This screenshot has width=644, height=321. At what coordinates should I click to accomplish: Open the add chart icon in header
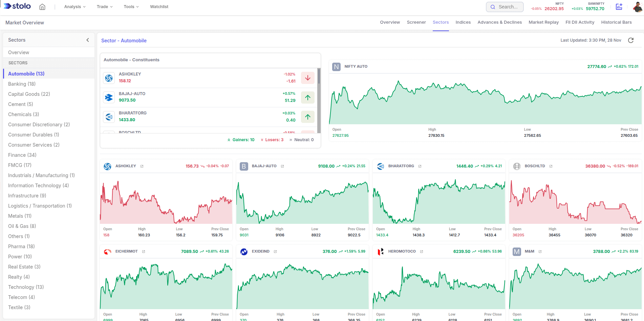click(619, 7)
